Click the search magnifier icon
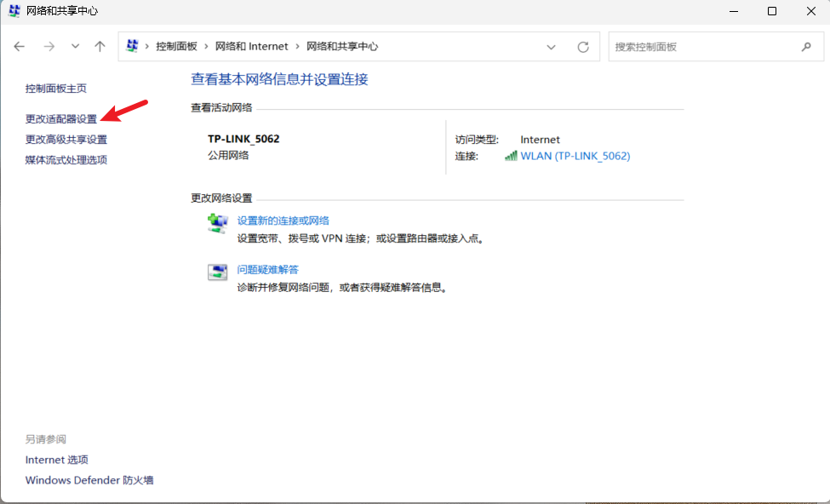 (x=806, y=47)
